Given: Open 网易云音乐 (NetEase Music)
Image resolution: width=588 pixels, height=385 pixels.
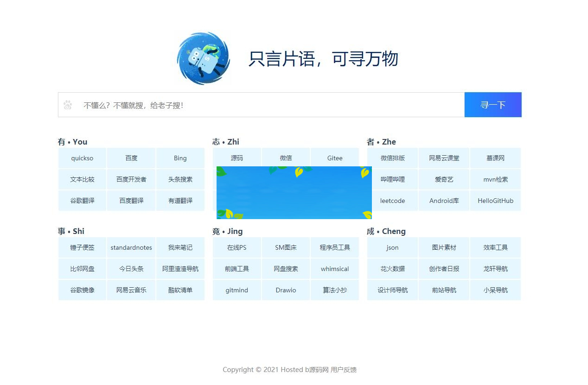Looking at the screenshot, I should (x=131, y=290).
